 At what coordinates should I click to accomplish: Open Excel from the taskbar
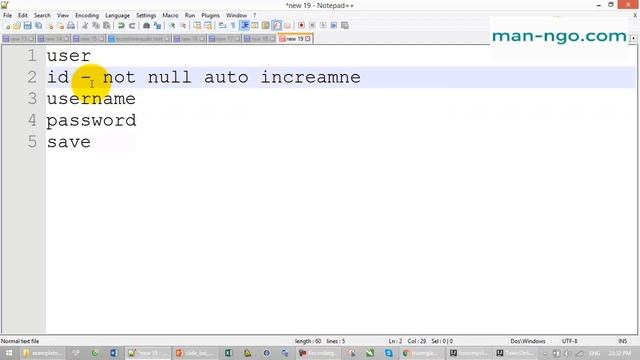228,353
